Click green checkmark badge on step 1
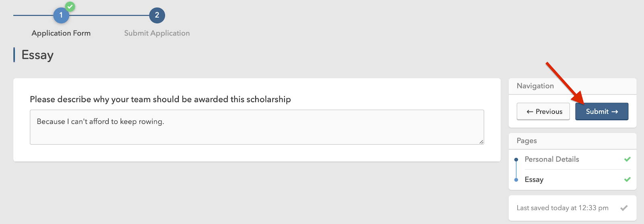 [70, 6]
